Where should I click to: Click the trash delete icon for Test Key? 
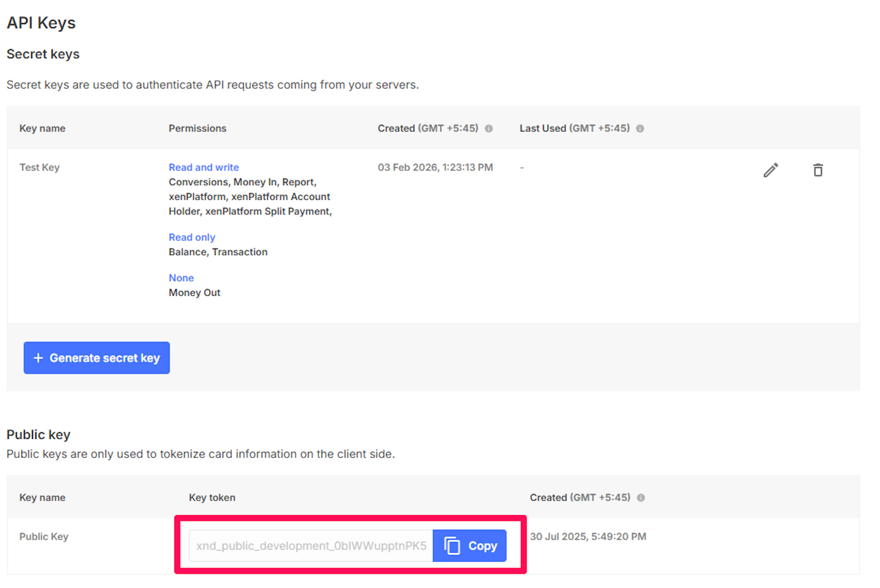[818, 170]
